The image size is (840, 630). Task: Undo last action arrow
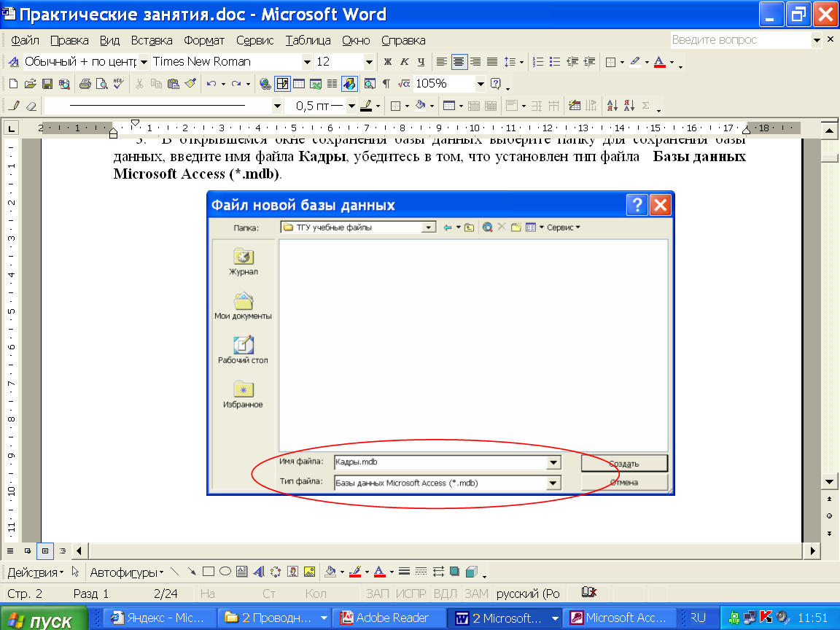[211, 84]
